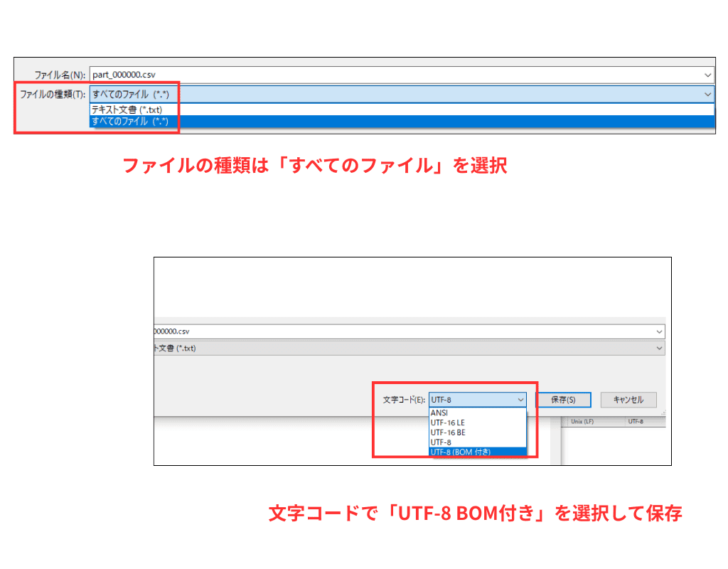The height and width of the screenshot is (569, 728).
Task: Open the ファイル名(N) history dropdown arrow
Action: point(707,75)
